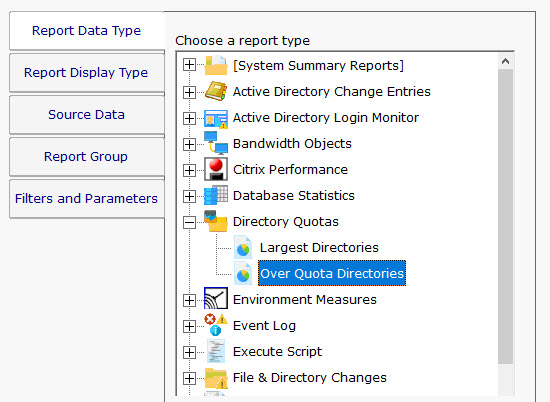Expand the Citrix Performance node

tap(189, 170)
